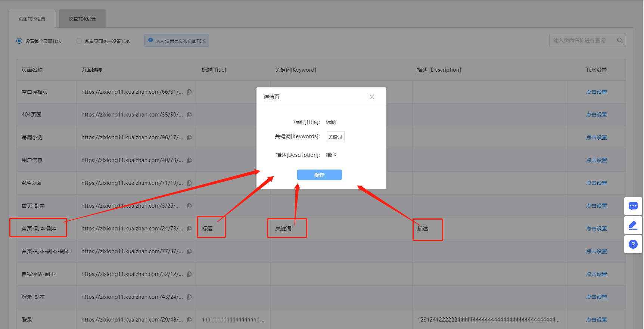Click the chat message floating icon

point(633,206)
